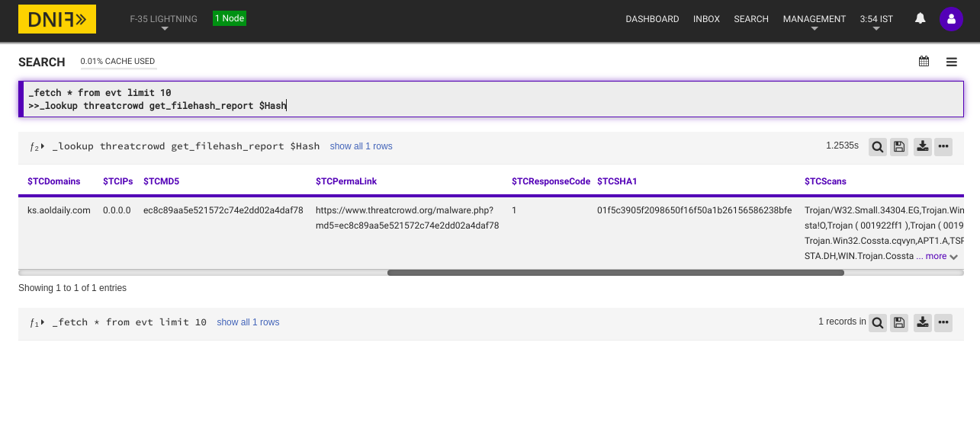Open more options in _fetch row
980x432 pixels.
coord(943,323)
